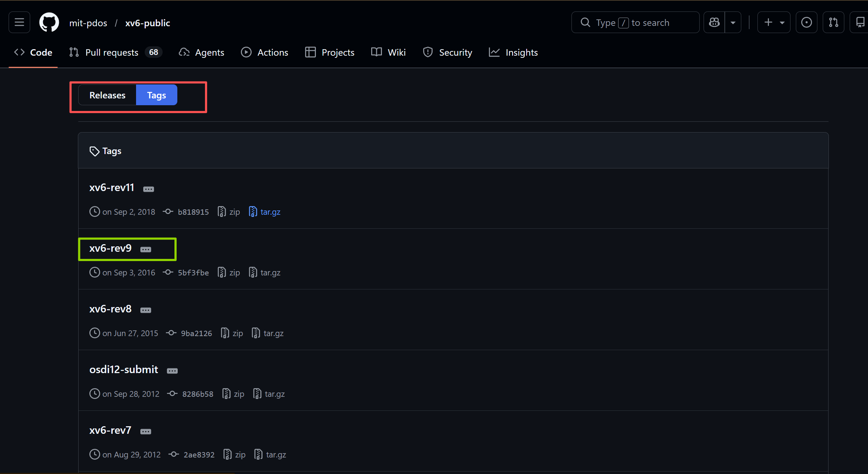The width and height of the screenshot is (868, 474).
Task: Select the Tags toggle button
Action: pos(157,95)
